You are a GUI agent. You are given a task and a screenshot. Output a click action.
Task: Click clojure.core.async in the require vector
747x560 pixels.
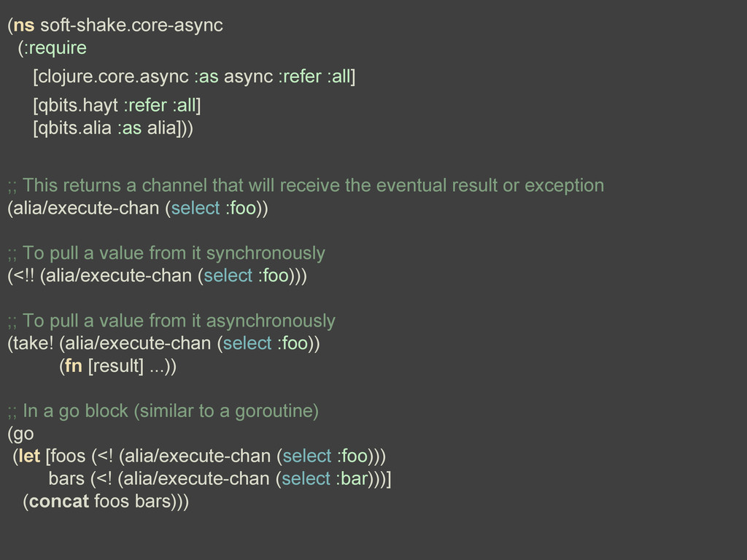113,77
